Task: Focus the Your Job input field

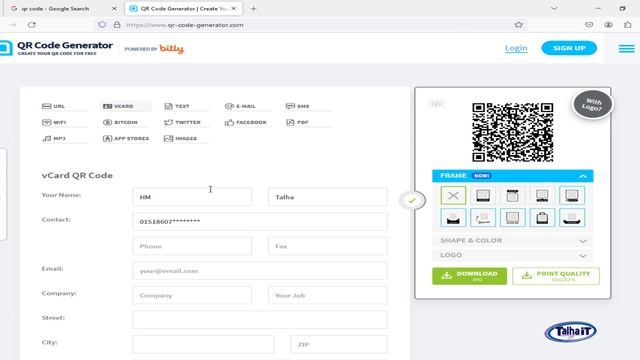Action: pos(328,295)
